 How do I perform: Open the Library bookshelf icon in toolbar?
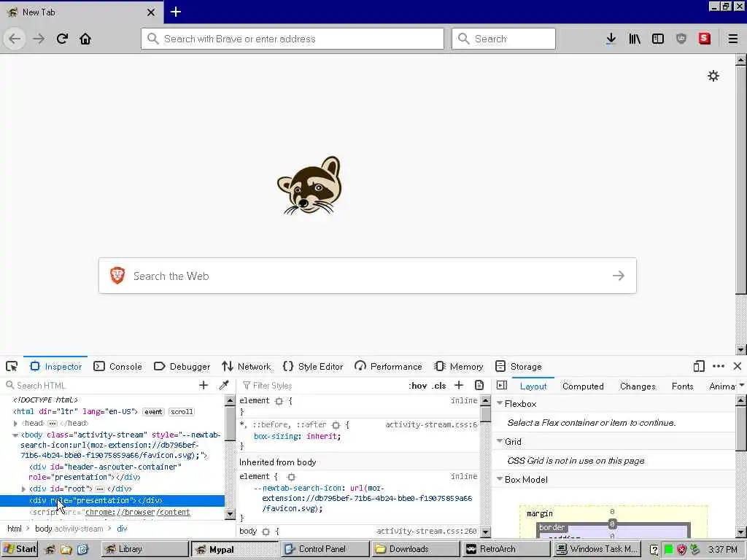pos(635,39)
